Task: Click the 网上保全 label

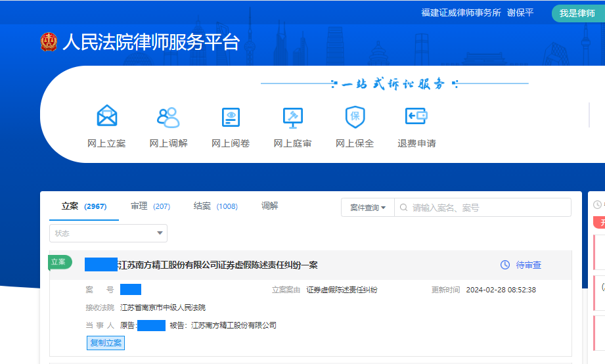Action: point(355,143)
